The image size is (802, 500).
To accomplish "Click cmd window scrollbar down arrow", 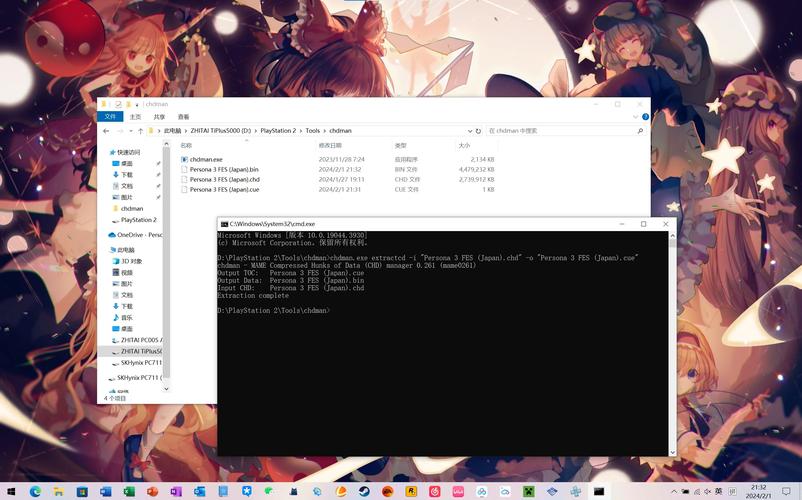I will pos(672,452).
